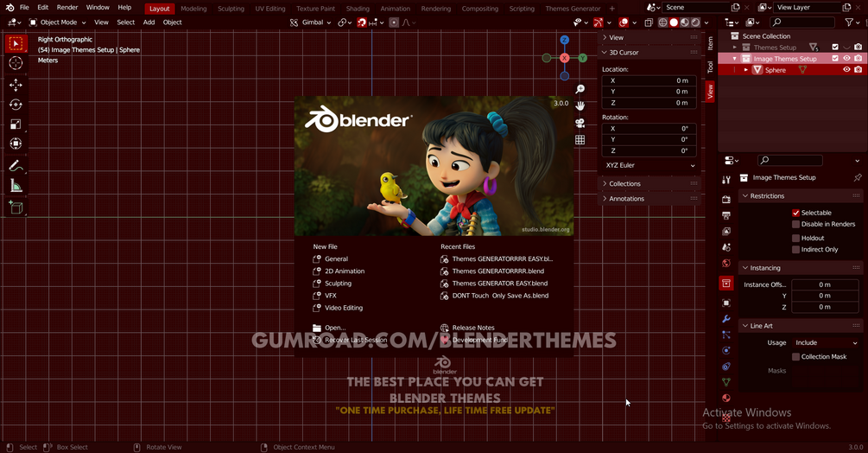Open the Render menu
The height and width of the screenshot is (453, 868).
tap(67, 8)
